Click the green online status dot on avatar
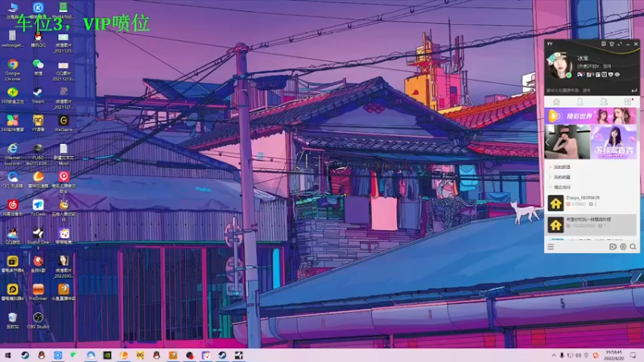The image size is (644, 362). (569, 75)
